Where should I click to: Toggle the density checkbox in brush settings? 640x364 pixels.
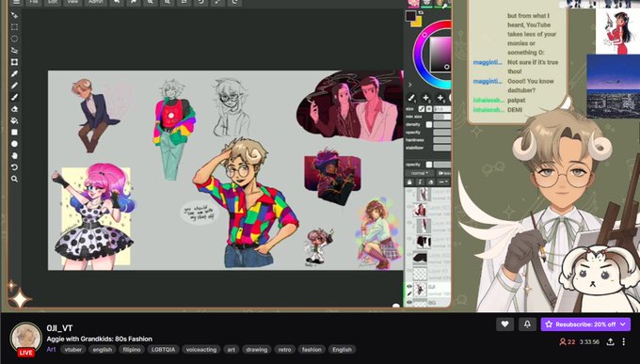point(429,124)
